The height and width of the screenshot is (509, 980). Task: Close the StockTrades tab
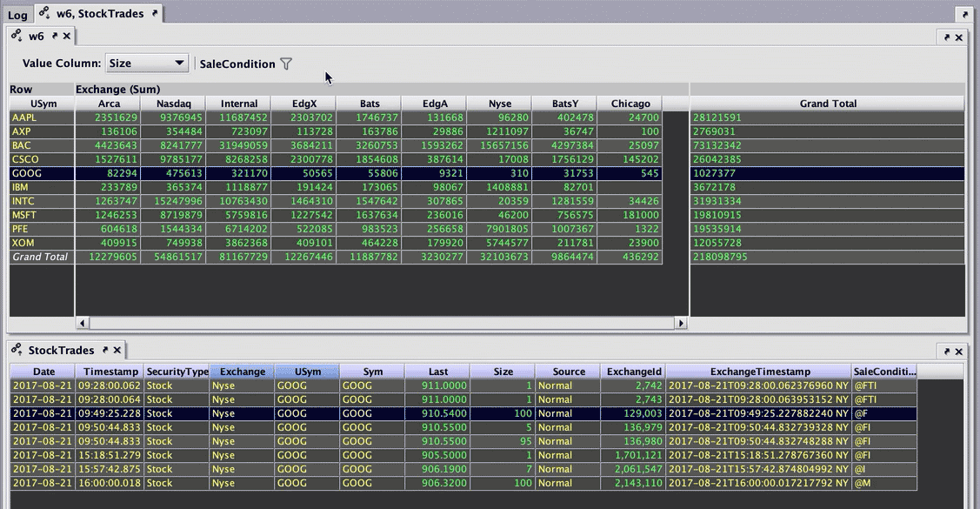[117, 350]
